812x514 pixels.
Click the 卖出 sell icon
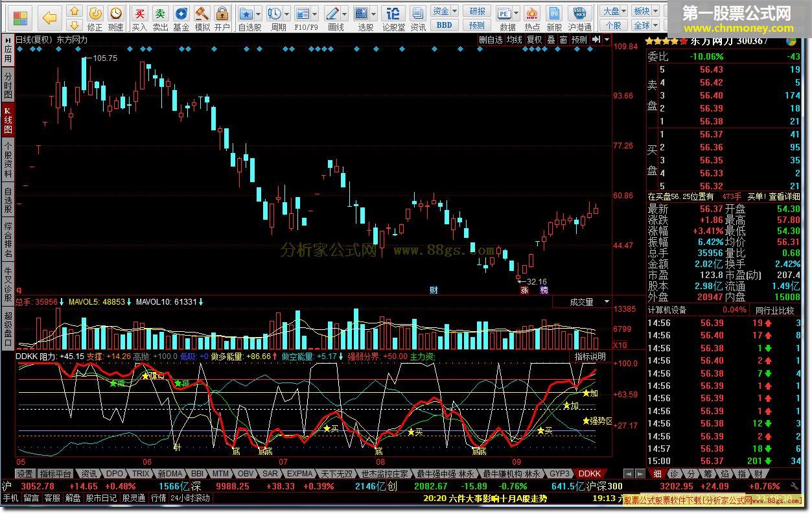point(160,18)
